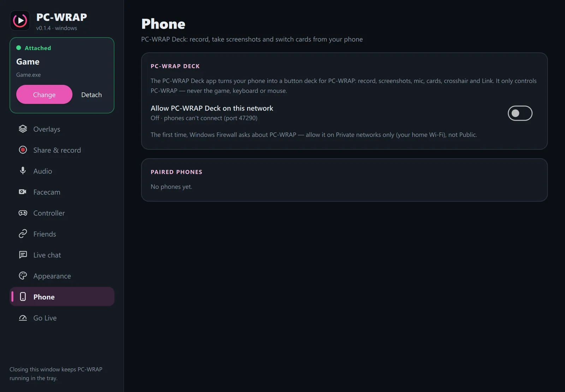Screen dimensions: 565x392
Task: Click the Paired Phones panel heading
Action: click(177, 172)
